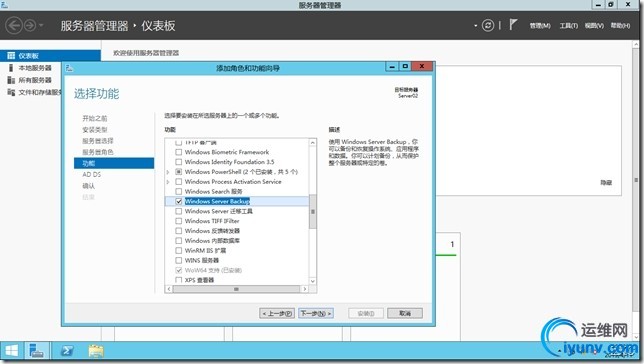Check XPS 查看器 feature
Screen dimensions: 644x364
tap(178, 280)
